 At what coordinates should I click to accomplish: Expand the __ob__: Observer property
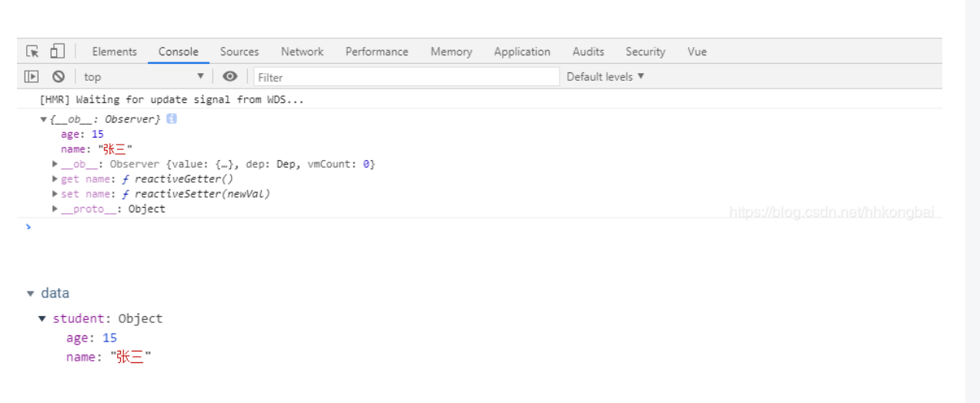click(x=55, y=164)
